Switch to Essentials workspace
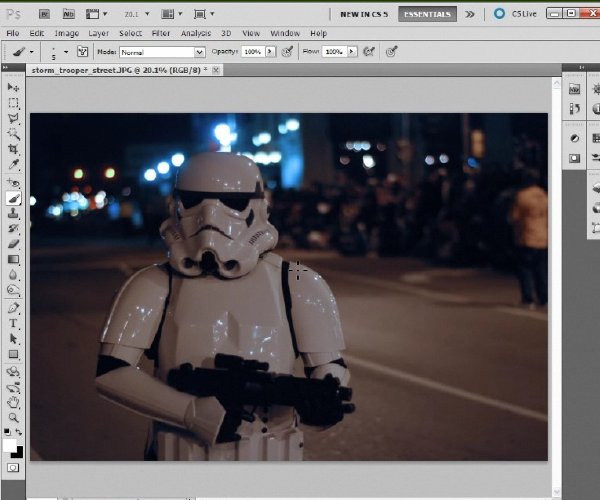Screen dimensions: 600x500 click(x=427, y=14)
